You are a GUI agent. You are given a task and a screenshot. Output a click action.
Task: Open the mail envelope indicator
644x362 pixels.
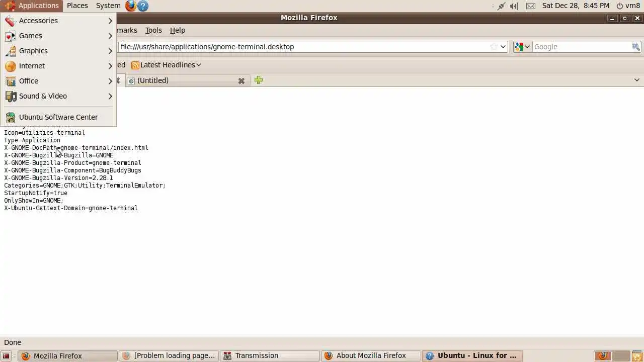click(531, 6)
